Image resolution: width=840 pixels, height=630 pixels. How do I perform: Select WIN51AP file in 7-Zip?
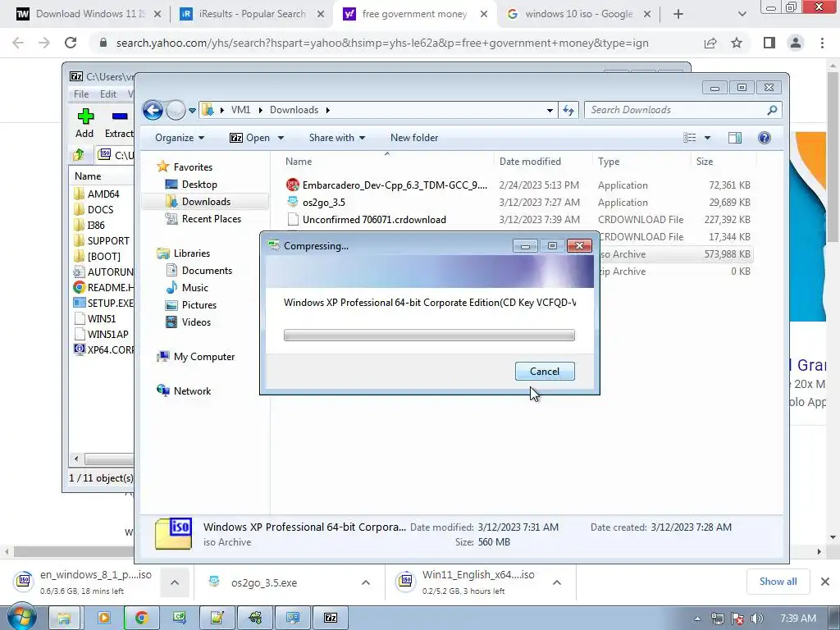[x=102, y=335]
